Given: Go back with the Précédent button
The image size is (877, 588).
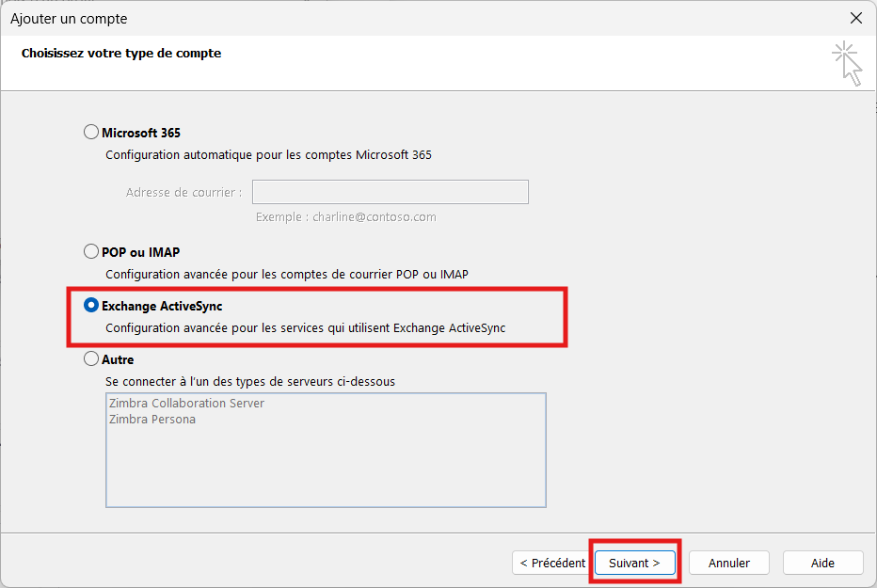Looking at the screenshot, I should [552, 563].
